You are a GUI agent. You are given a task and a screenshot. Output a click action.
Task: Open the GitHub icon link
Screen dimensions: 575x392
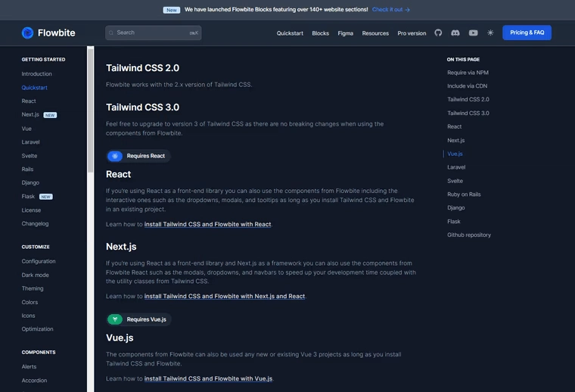438,33
